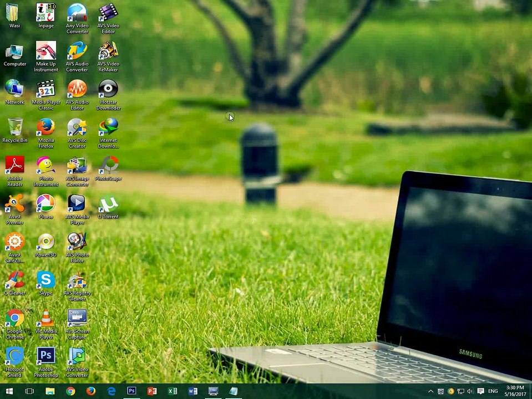Open Excel from the taskbar

coord(173,391)
